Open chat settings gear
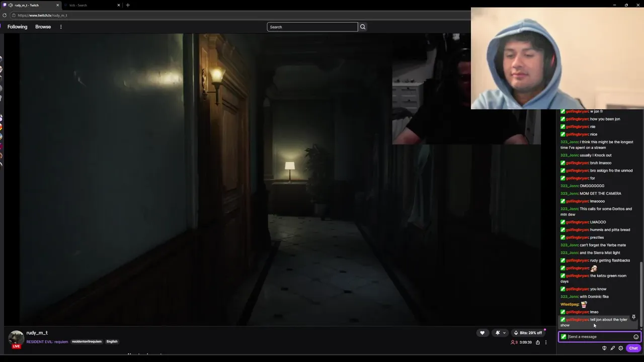644x362 pixels. [621, 348]
